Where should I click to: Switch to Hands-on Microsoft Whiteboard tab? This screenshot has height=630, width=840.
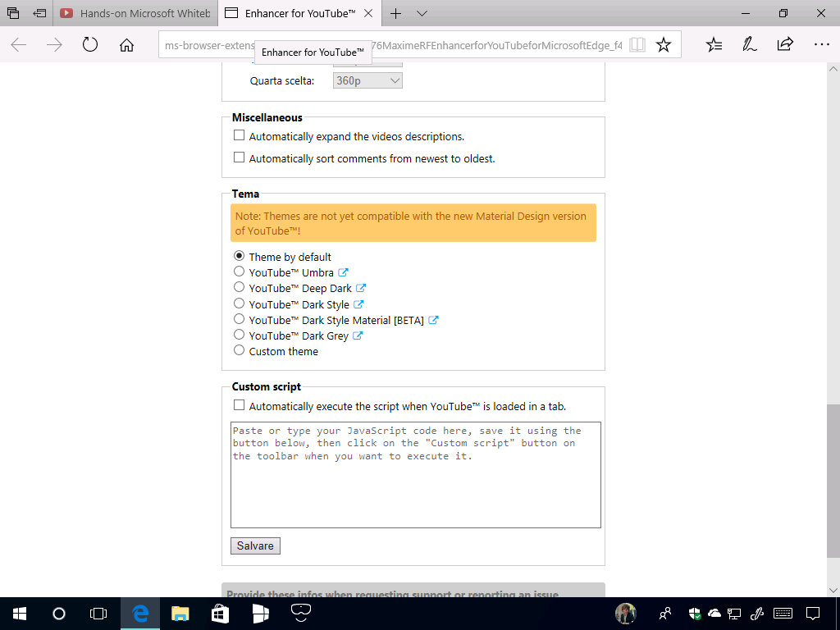(x=135, y=13)
